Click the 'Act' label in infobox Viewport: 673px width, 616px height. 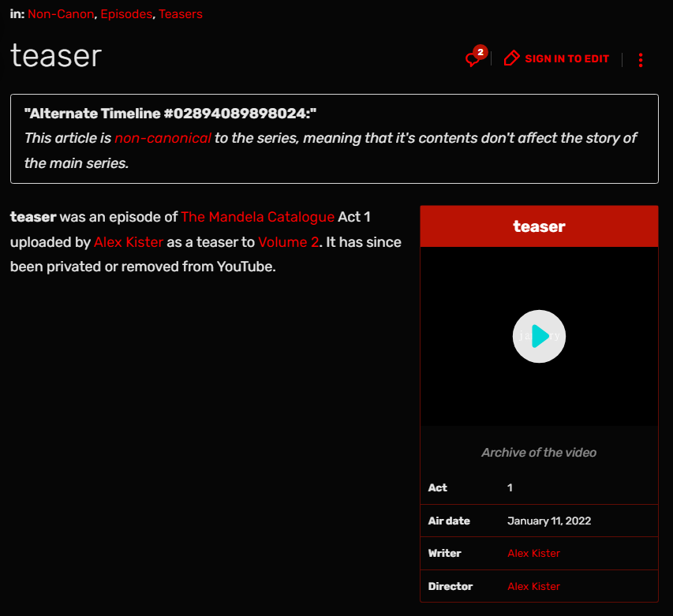(437, 487)
